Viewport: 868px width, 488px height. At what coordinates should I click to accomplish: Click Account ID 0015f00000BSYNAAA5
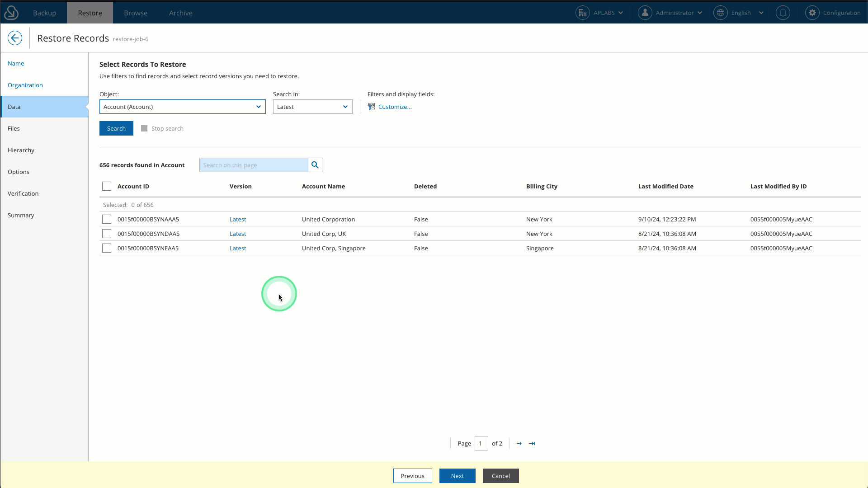click(x=148, y=219)
